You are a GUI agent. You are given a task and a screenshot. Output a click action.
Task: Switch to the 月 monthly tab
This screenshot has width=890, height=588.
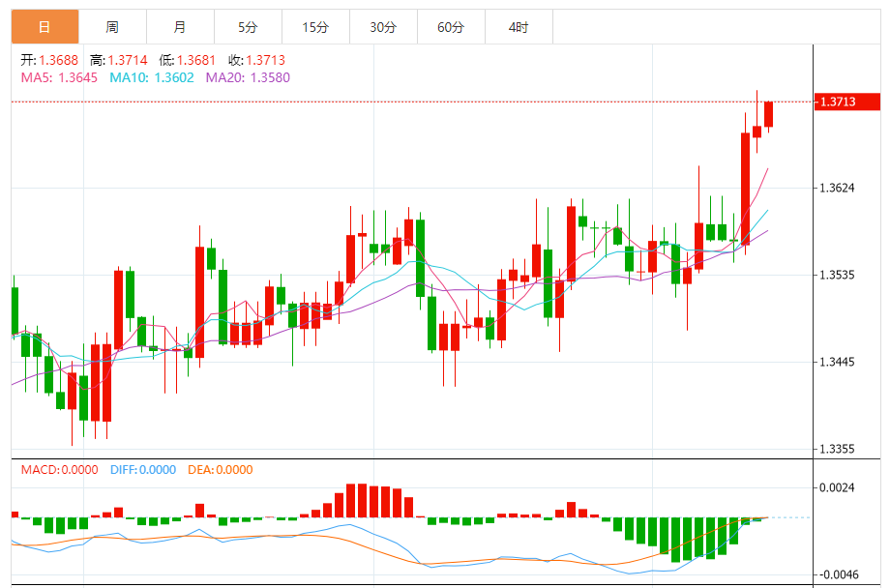180,27
